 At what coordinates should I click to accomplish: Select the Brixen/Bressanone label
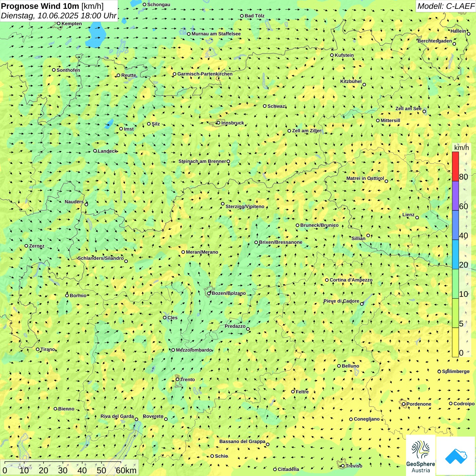[x=280, y=242]
